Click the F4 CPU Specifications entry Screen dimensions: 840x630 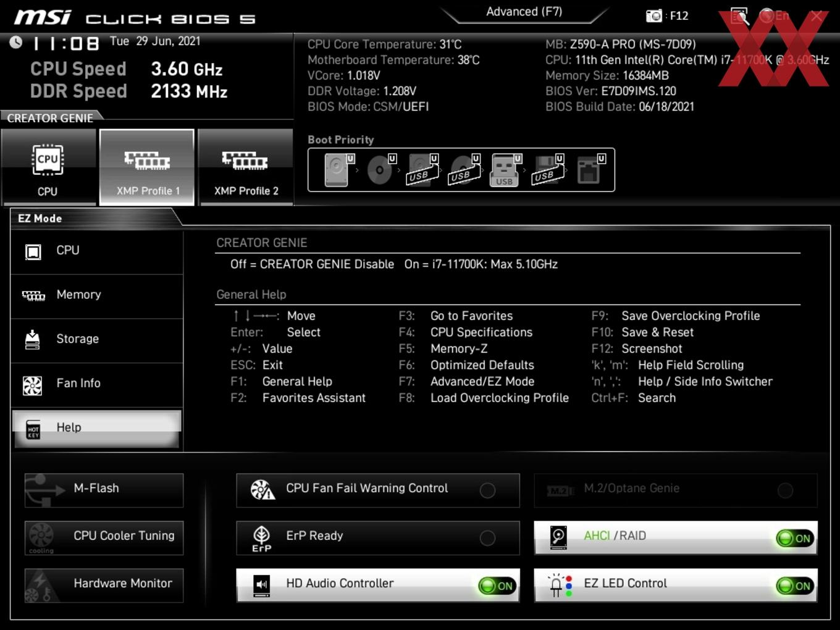(465, 333)
